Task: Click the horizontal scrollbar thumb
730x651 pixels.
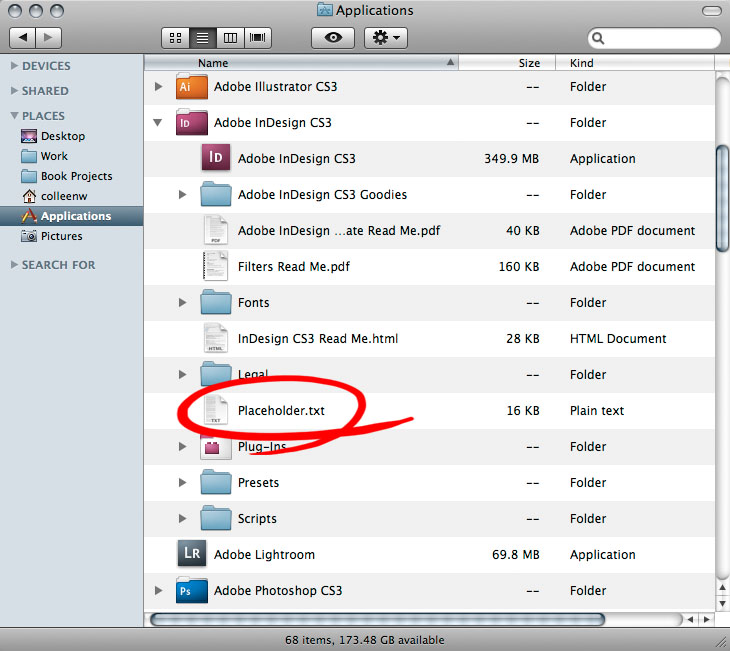Action: (378, 619)
